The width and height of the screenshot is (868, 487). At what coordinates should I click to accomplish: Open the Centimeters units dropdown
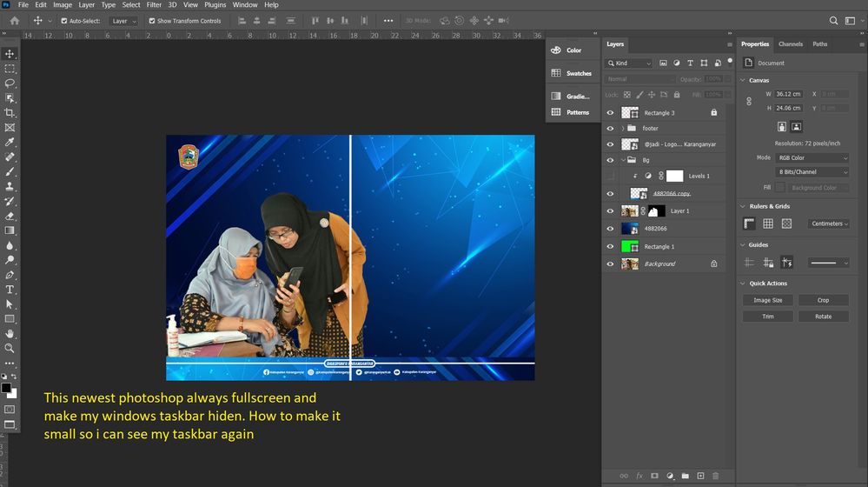[829, 223]
